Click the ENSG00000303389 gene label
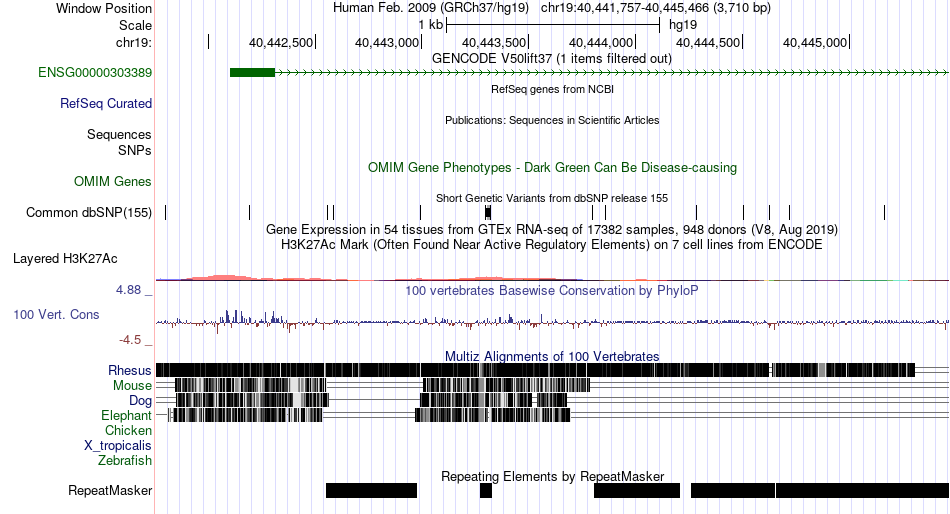 pos(95,73)
